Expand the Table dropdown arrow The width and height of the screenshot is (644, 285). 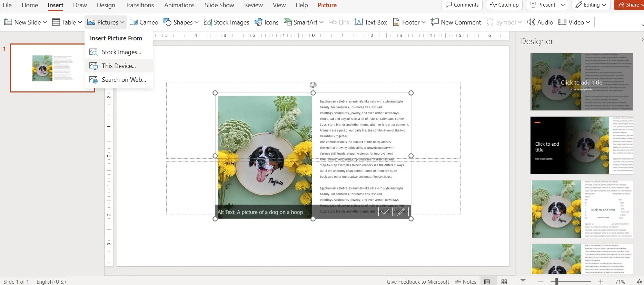[x=80, y=22]
